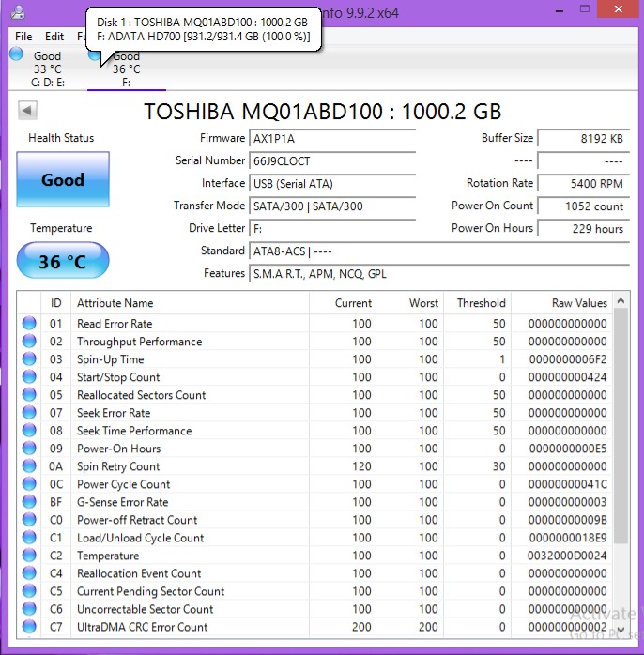The image size is (644, 655).
Task: Click the Transfer Mode field SATA/300
Action: [x=332, y=206]
